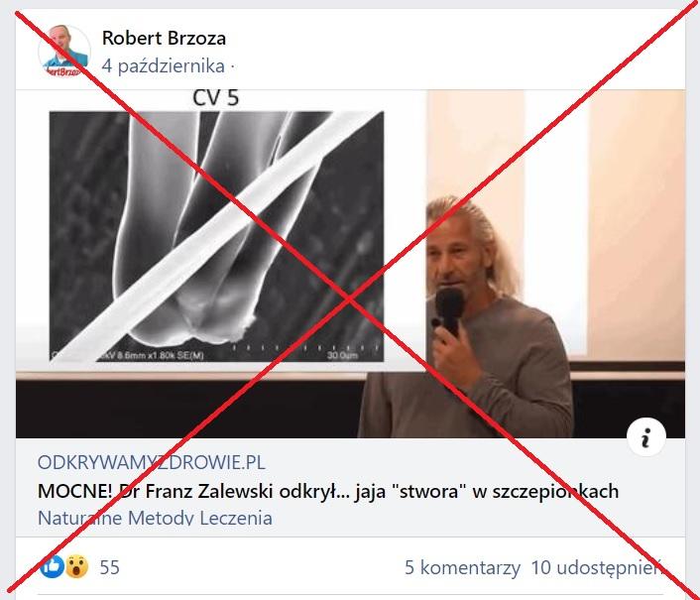Click the "CV 5" slide title
The image size is (700, 600).
[215, 98]
